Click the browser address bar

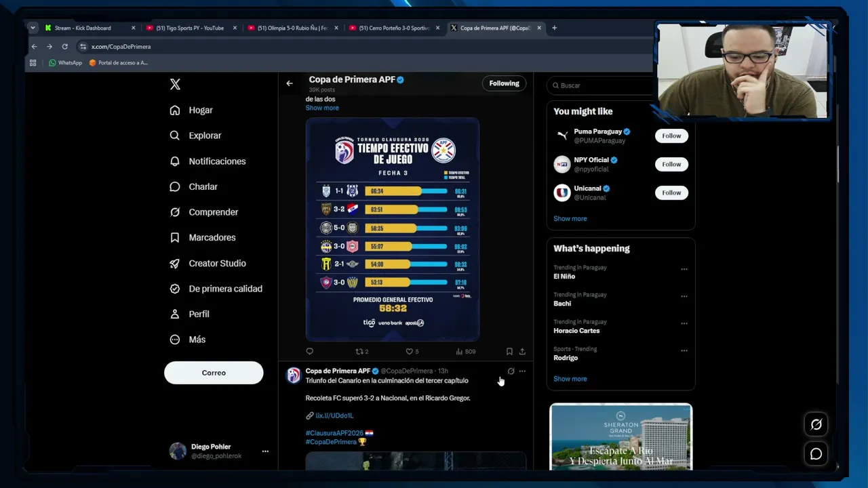[366, 47]
